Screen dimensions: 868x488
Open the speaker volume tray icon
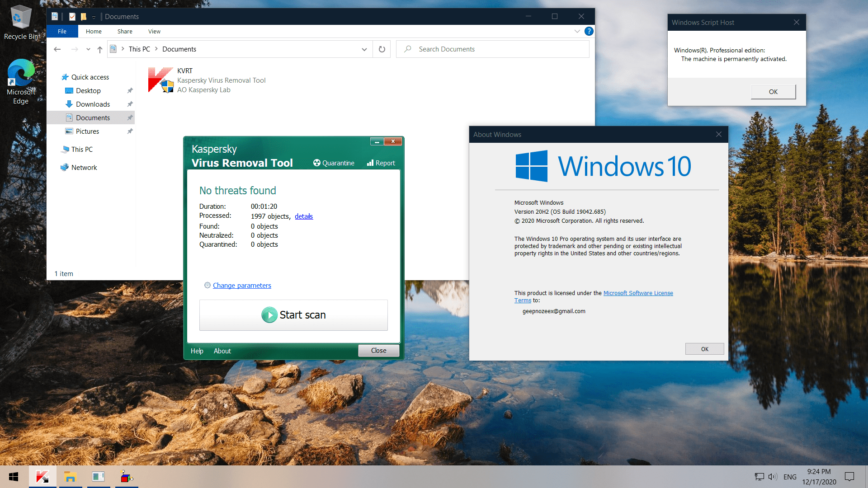point(772,477)
